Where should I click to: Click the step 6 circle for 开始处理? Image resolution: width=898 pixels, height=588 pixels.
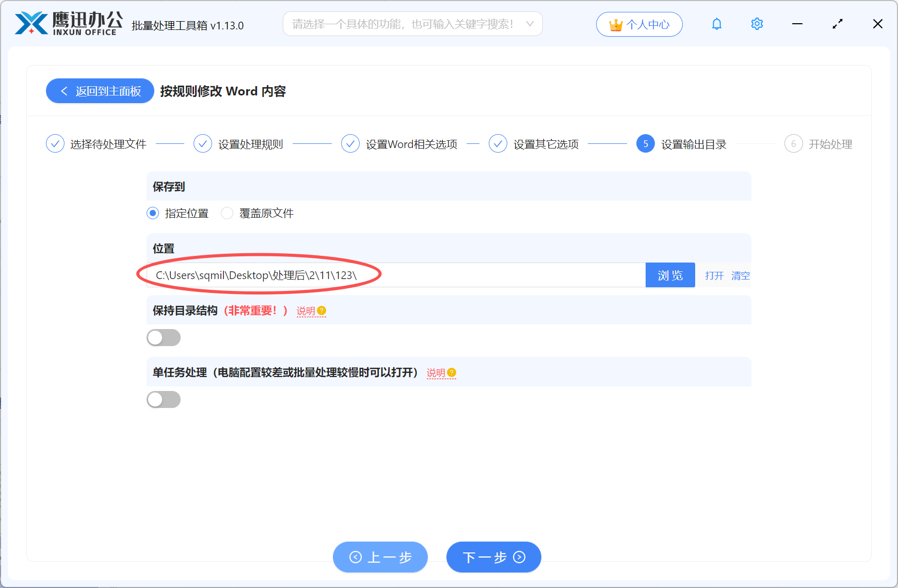pos(793,143)
